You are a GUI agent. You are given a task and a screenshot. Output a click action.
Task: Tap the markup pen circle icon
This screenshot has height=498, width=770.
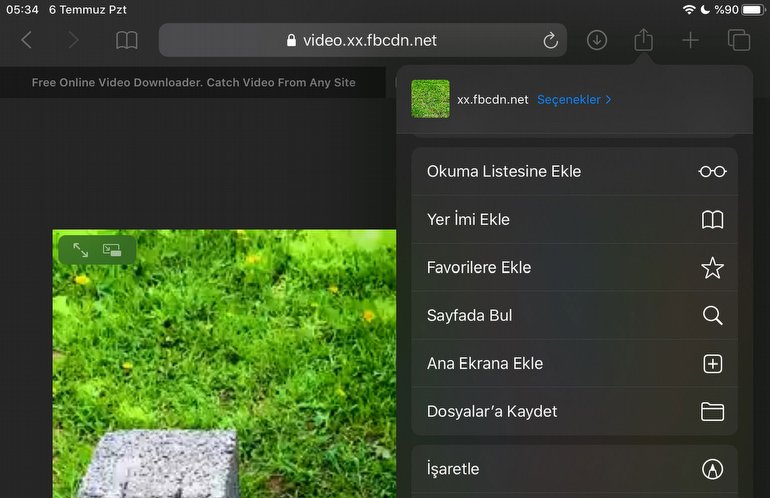pyautogui.click(x=713, y=469)
